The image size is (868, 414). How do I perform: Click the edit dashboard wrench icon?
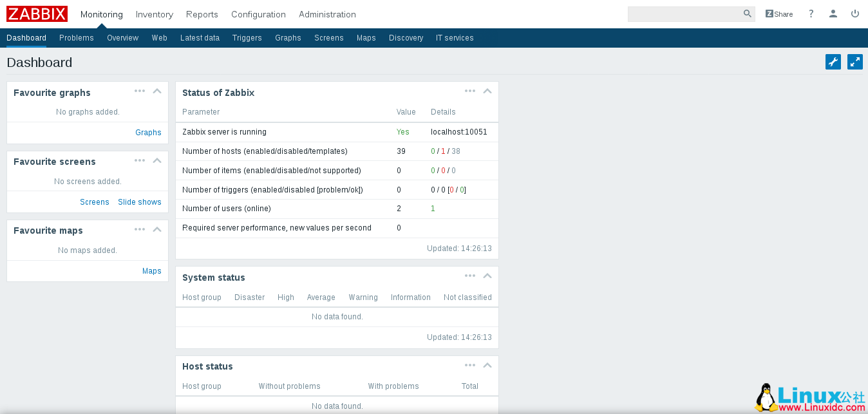(833, 62)
